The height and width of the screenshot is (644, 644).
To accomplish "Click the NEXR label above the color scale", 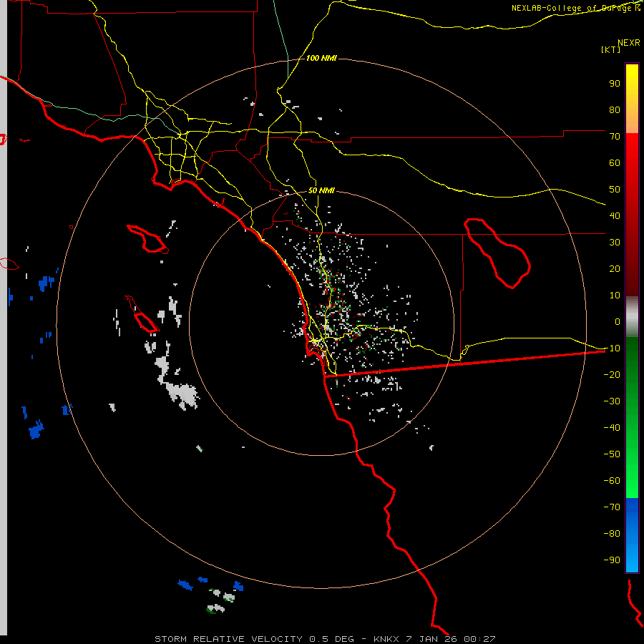I will (x=629, y=43).
